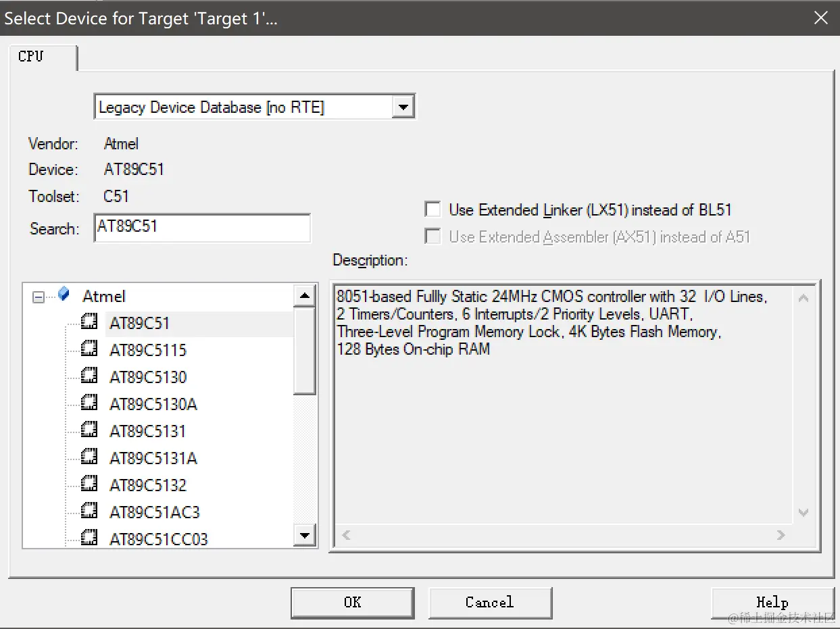Image resolution: width=840 pixels, height=629 pixels.
Task: Select AT89C51AC3 in device tree
Action: pyautogui.click(x=155, y=512)
